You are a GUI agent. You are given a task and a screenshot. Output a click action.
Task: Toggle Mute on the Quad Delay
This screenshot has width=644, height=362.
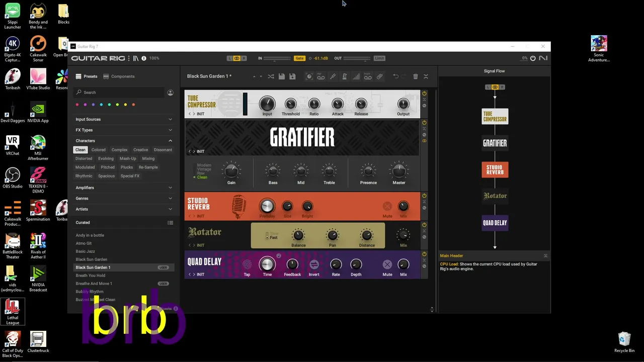[387, 264]
